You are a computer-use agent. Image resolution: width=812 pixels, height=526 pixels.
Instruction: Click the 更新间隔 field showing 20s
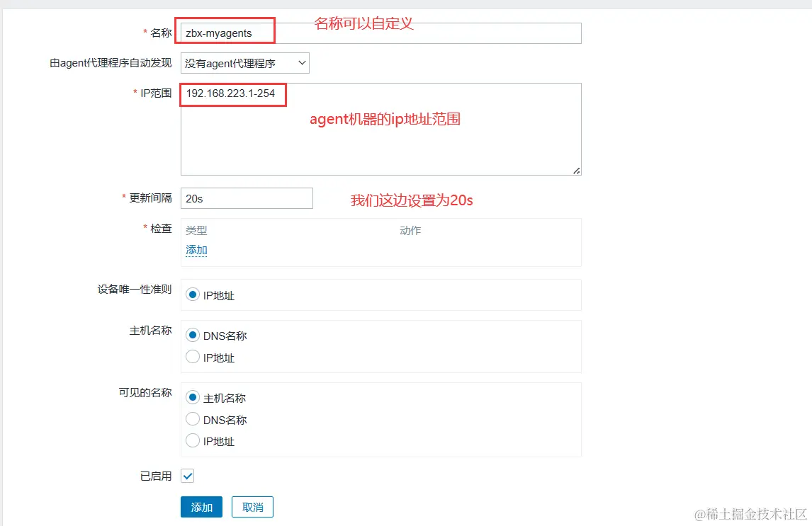pyautogui.click(x=247, y=199)
